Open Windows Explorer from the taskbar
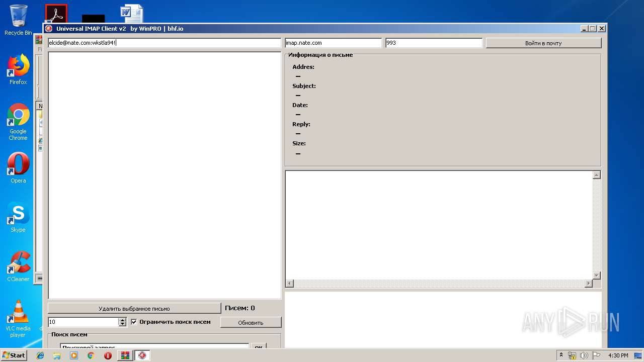 tap(57, 355)
